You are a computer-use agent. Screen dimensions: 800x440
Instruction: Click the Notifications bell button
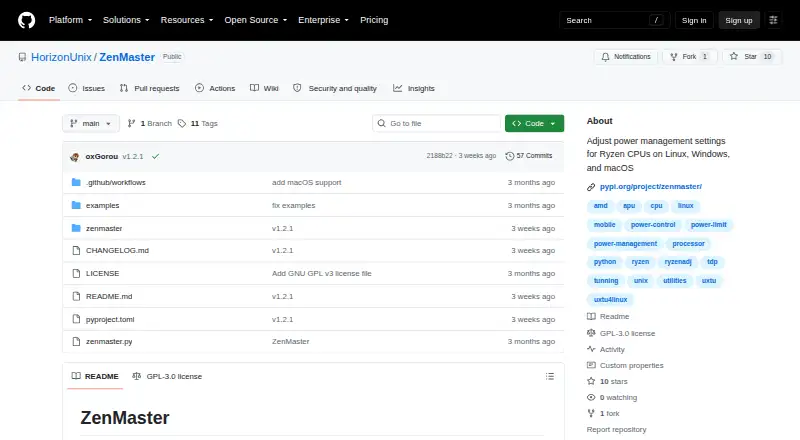[626, 57]
